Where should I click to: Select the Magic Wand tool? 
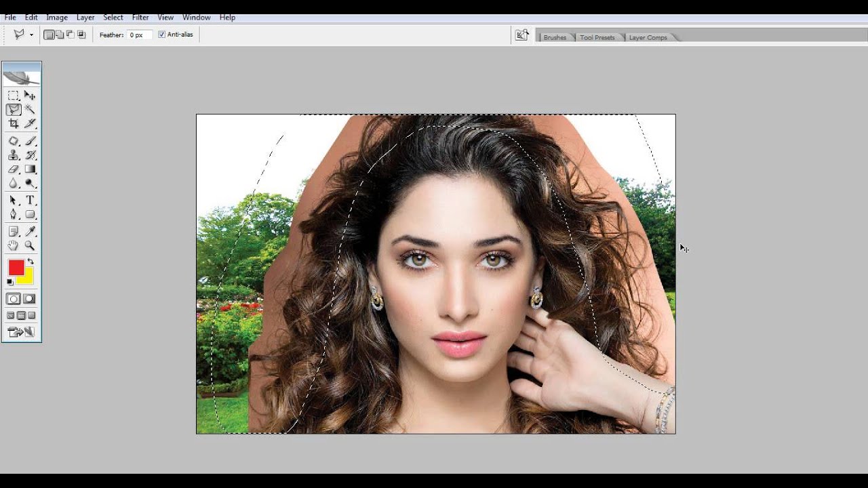(x=30, y=109)
